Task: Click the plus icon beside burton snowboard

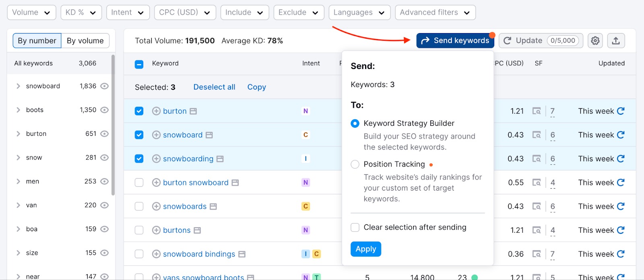Action: [156, 183]
